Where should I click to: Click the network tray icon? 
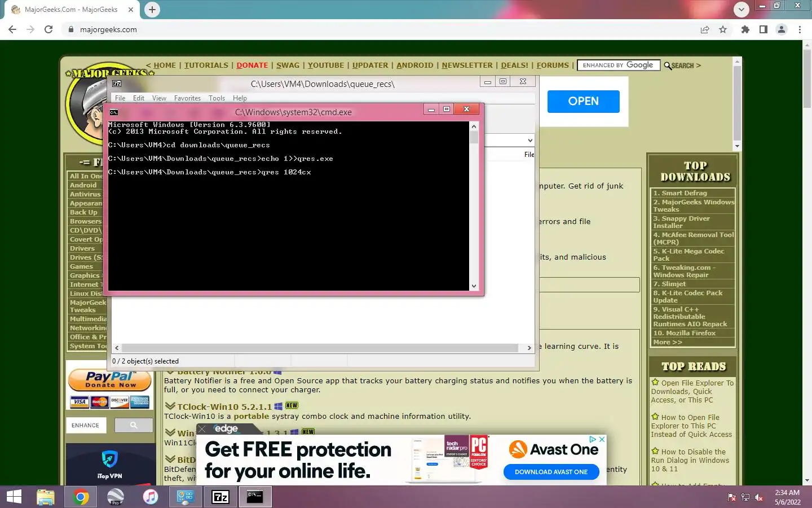745,497
